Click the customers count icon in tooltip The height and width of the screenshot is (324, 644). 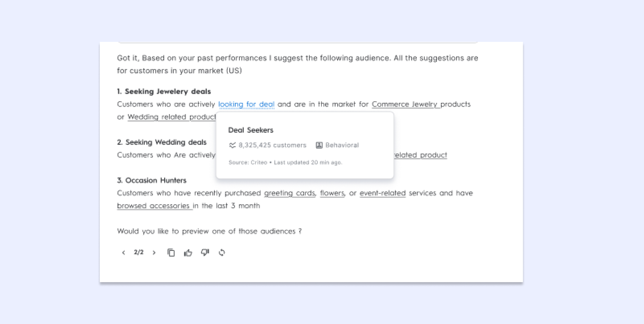(x=232, y=145)
